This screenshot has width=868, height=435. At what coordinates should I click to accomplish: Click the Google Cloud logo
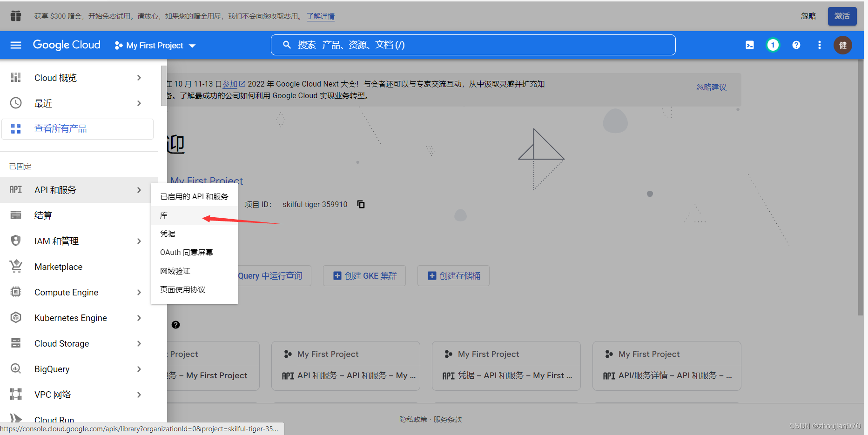[x=67, y=45]
